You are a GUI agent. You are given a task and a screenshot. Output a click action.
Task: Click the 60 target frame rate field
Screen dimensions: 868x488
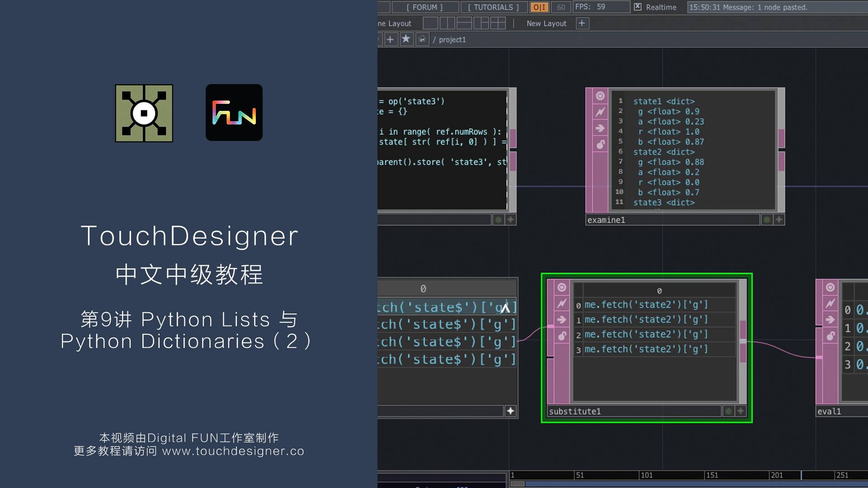click(x=561, y=7)
